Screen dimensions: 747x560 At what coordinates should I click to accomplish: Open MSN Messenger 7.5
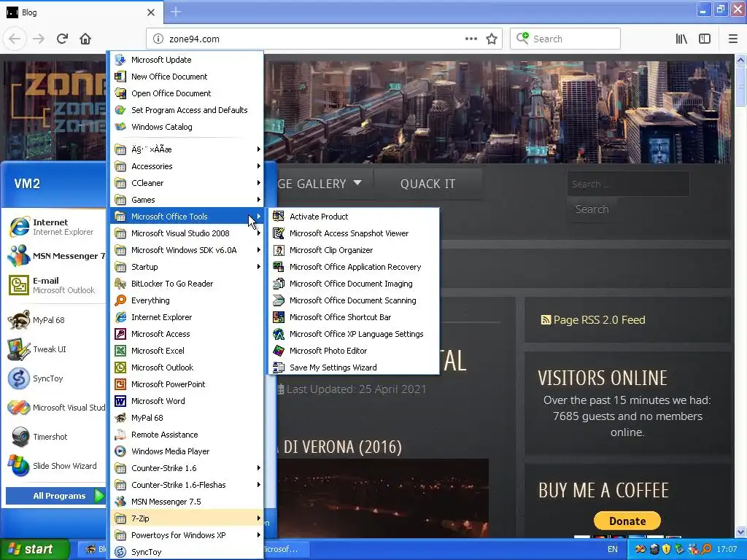pyautogui.click(x=187, y=502)
